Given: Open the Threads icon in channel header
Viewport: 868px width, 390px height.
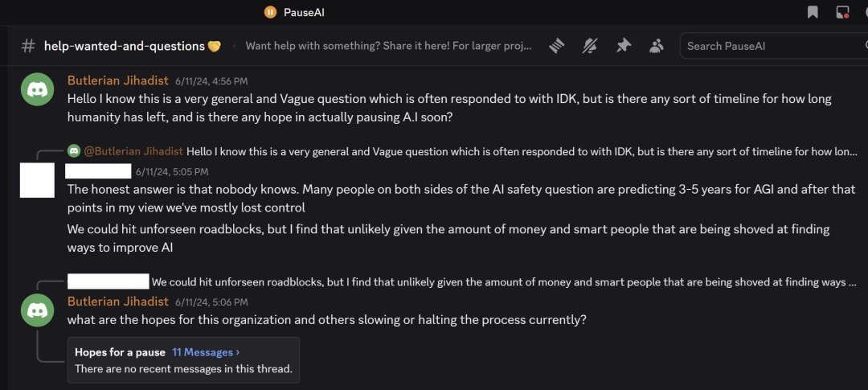Looking at the screenshot, I should click(x=557, y=46).
